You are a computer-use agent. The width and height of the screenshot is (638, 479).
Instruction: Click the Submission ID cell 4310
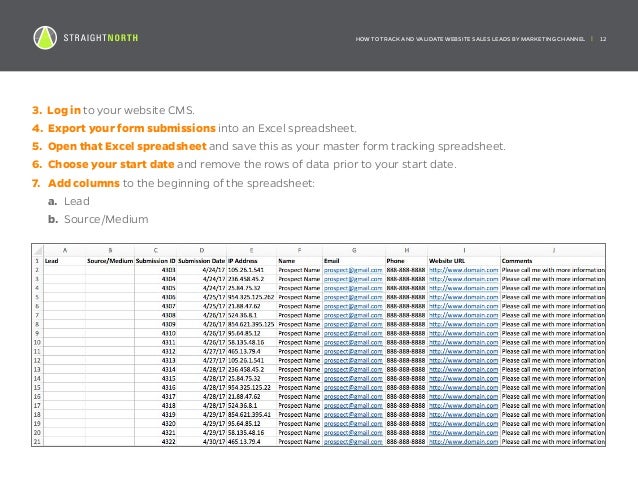pos(155,333)
